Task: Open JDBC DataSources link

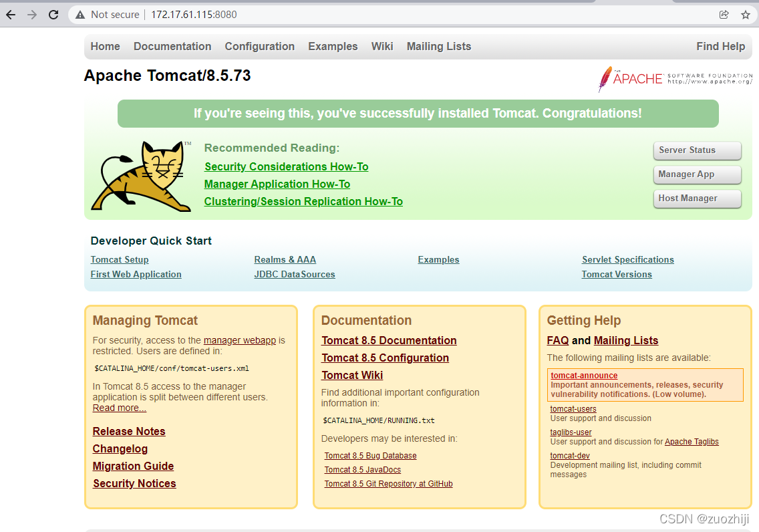Action: point(295,274)
